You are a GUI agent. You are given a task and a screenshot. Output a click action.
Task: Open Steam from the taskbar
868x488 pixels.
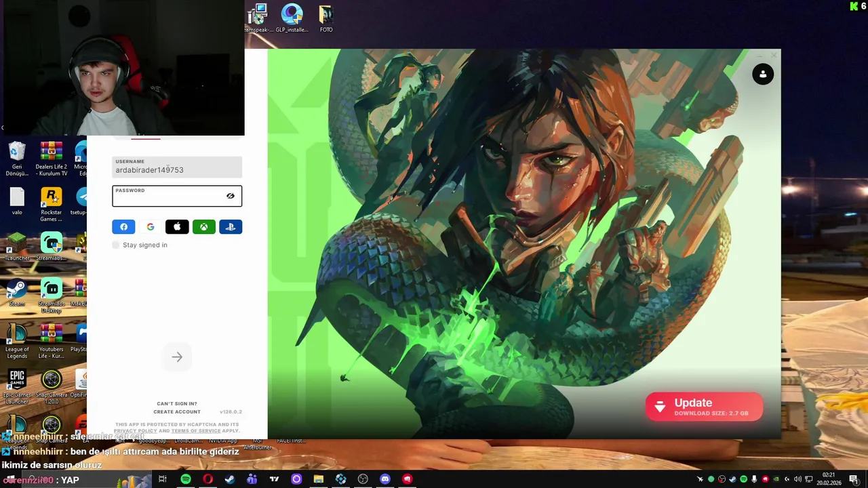230,479
